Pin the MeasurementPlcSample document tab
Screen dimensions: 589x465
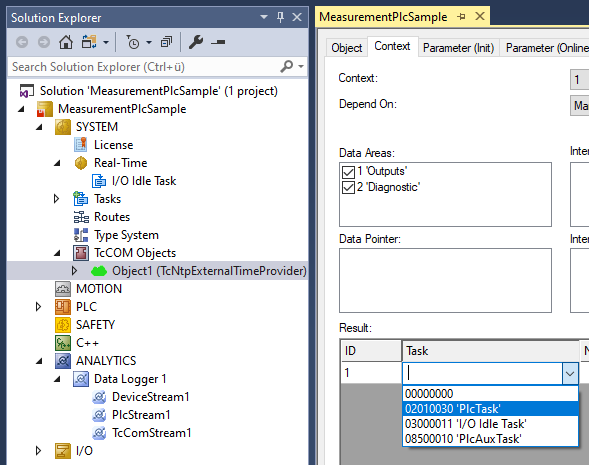[x=461, y=17]
